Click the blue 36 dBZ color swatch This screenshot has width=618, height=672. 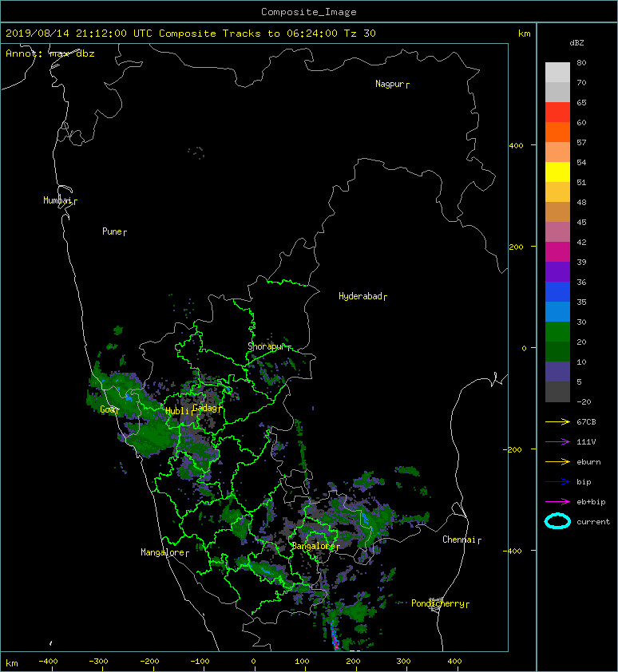(x=557, y=291)
